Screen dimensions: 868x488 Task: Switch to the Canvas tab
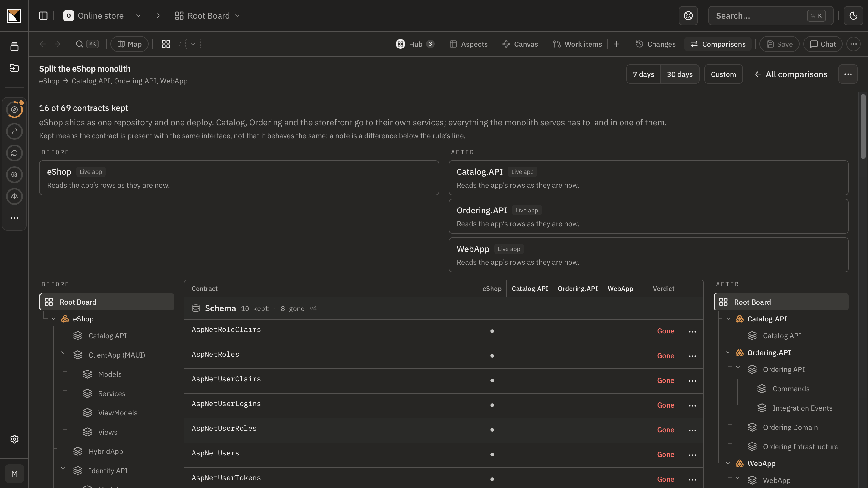coord(520,44)
